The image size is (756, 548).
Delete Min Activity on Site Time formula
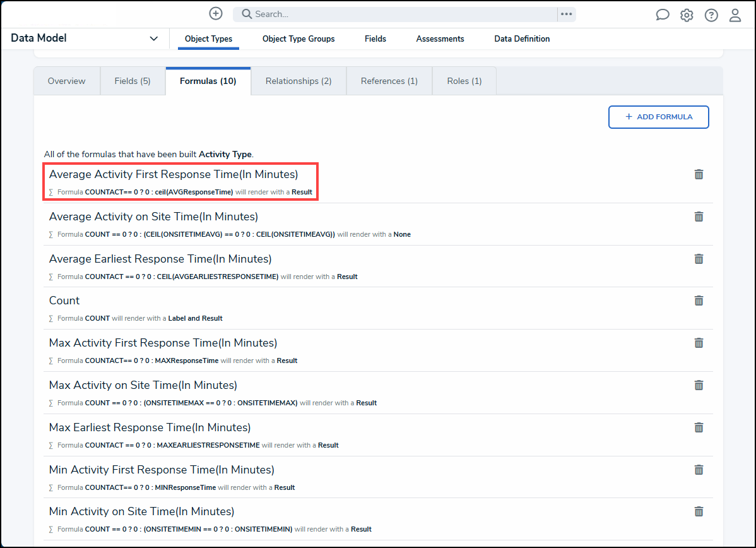(699, 511)
